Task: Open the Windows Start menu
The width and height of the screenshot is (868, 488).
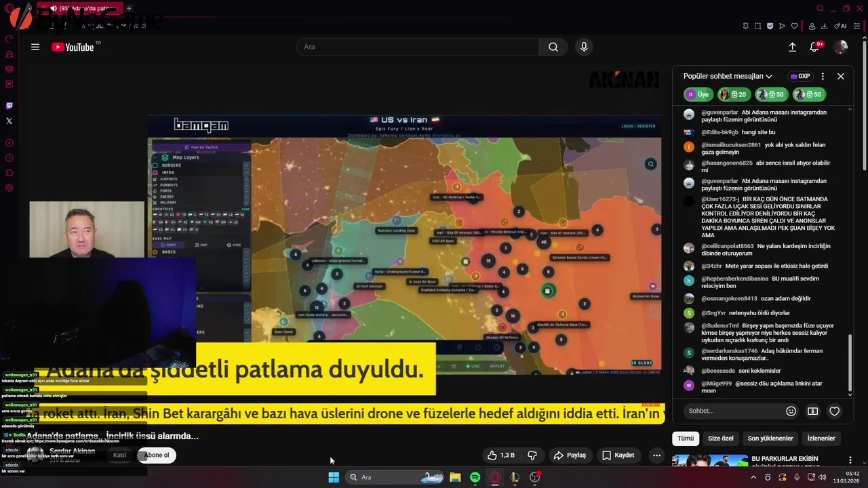Action: coord(334,477)
